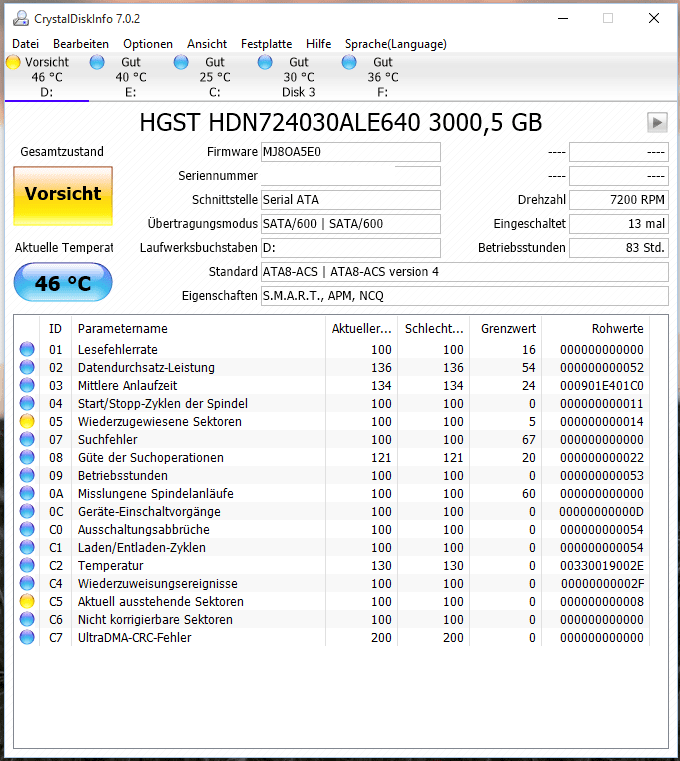Click the next disk arrow button
Viewport: 680px width, 761px height.
[657, 122]
